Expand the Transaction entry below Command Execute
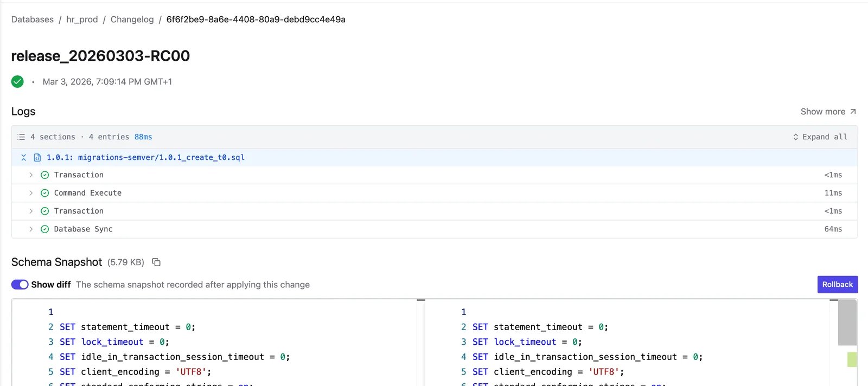This screenshot has width=868, height=386. click(31, 211)
